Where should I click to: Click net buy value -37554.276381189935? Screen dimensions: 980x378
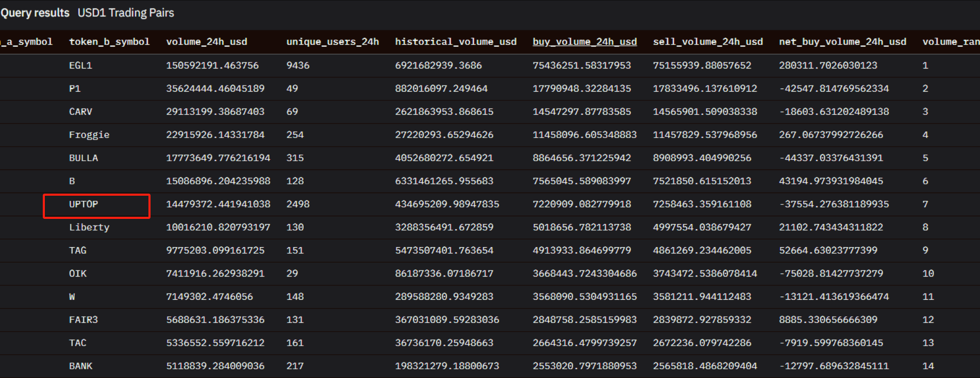[x=834, y=204]
